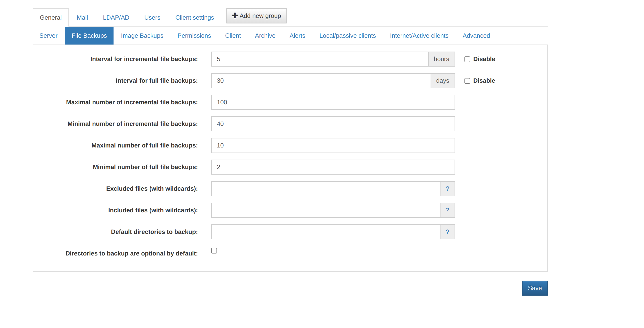Screen dimensions: 644x328
Task: Select the Permissions tab
Action: [194, 35]
